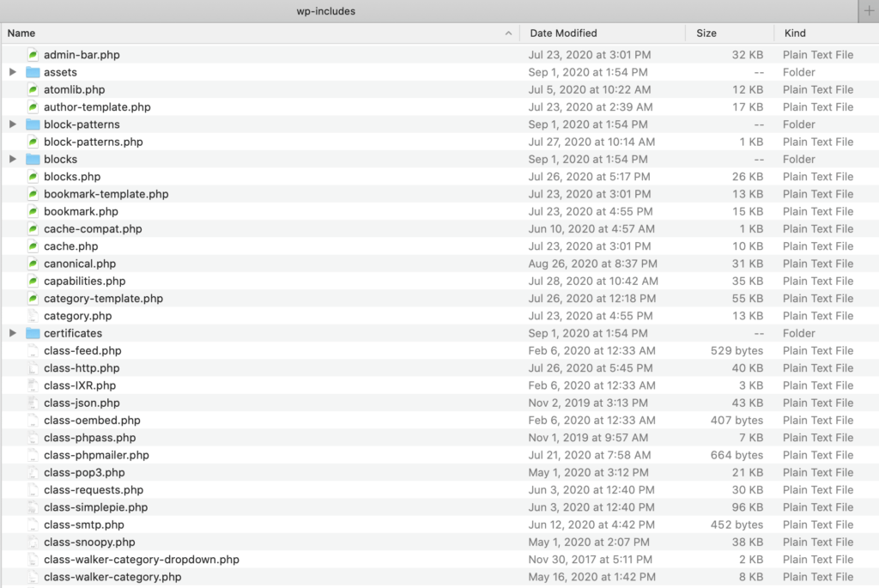This screenshot has height=588, width=879.
Task: Click the Nov 30, 2017 at 5:11 PM date
Action: click(591, 560)
